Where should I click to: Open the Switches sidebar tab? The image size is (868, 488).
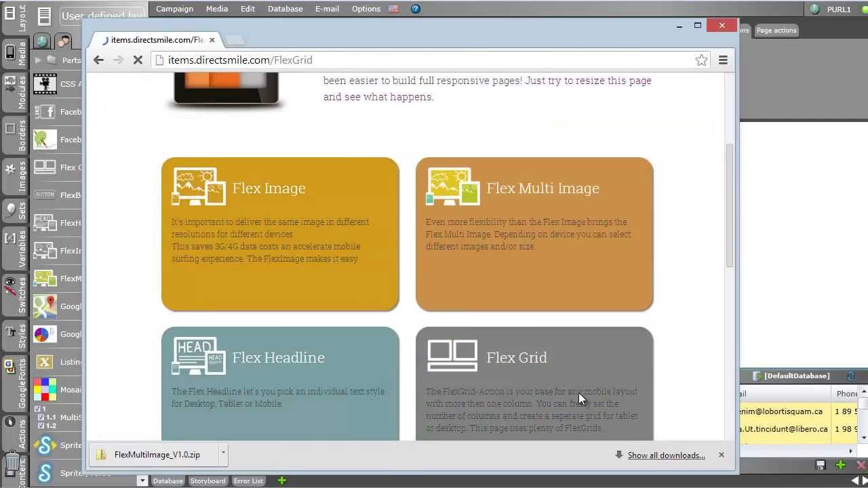pyautogui.click(x=15, y=295)
